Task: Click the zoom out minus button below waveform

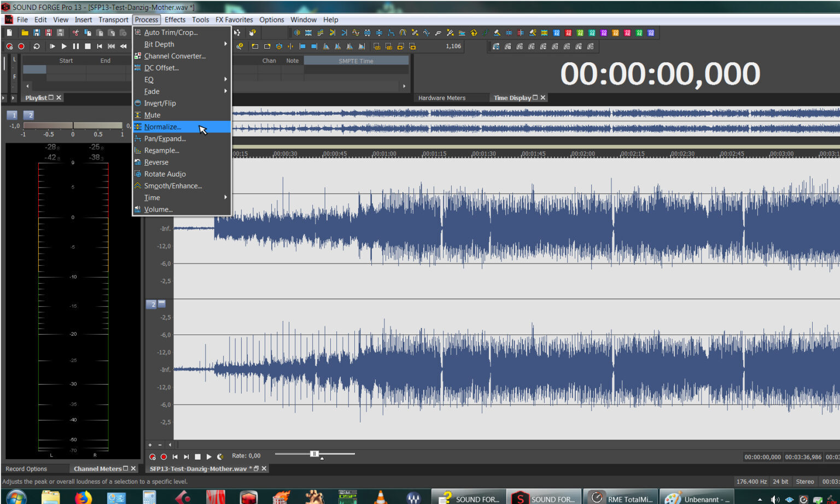Action: (x=160, y=445)
